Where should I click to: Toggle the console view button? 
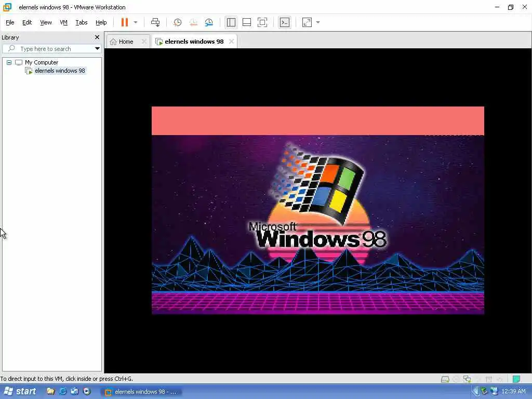coord(284,22)
